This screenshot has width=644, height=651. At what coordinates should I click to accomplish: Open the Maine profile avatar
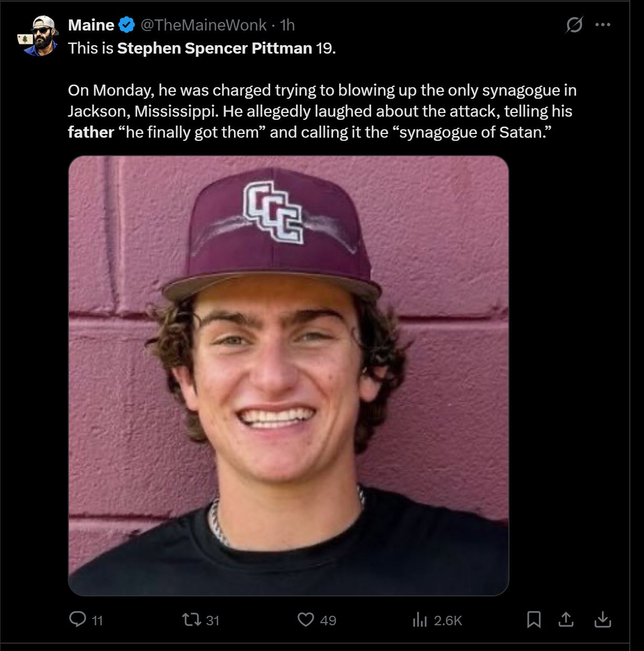point(37,36)
